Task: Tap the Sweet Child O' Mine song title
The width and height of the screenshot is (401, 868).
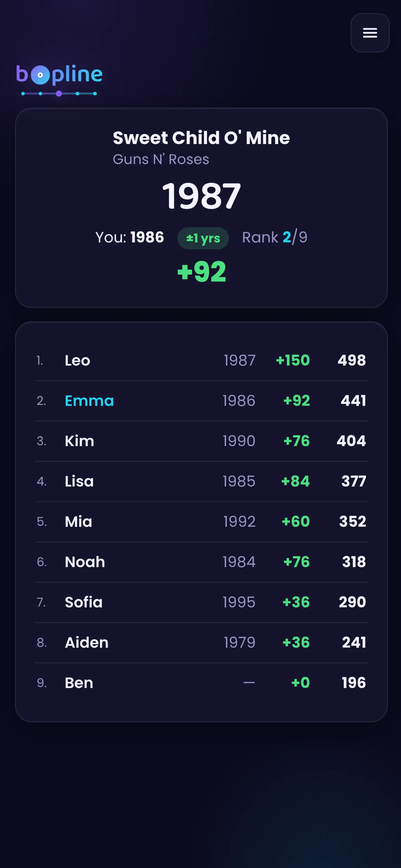Action: 202,138
